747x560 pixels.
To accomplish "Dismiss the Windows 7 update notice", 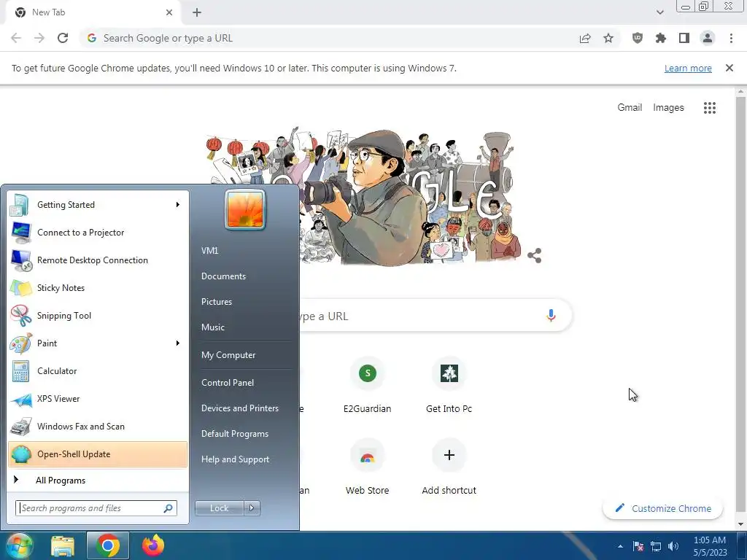I will point(729,68).
